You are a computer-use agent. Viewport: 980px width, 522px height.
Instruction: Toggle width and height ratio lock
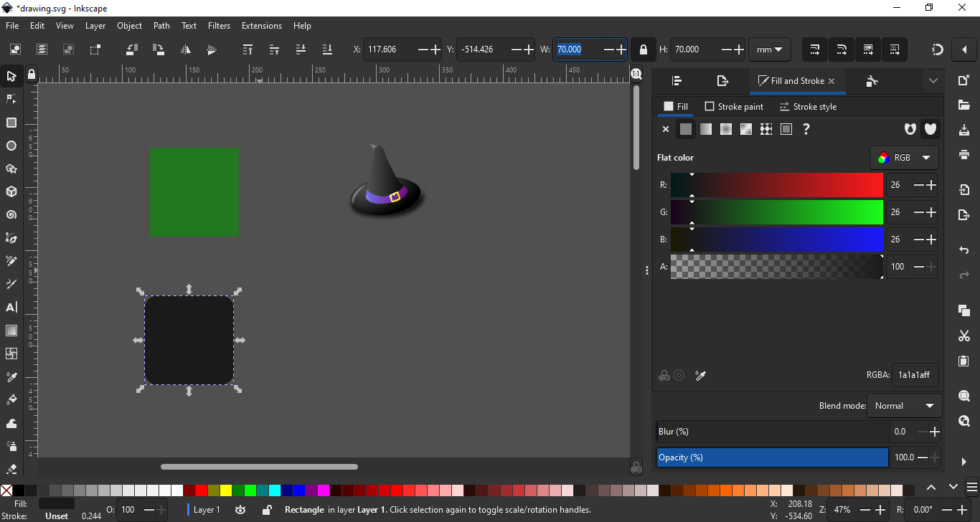pos(643,49)
